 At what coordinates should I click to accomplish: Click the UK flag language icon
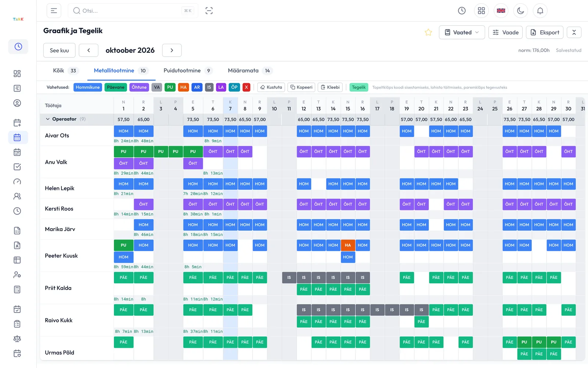click(501, 11)
